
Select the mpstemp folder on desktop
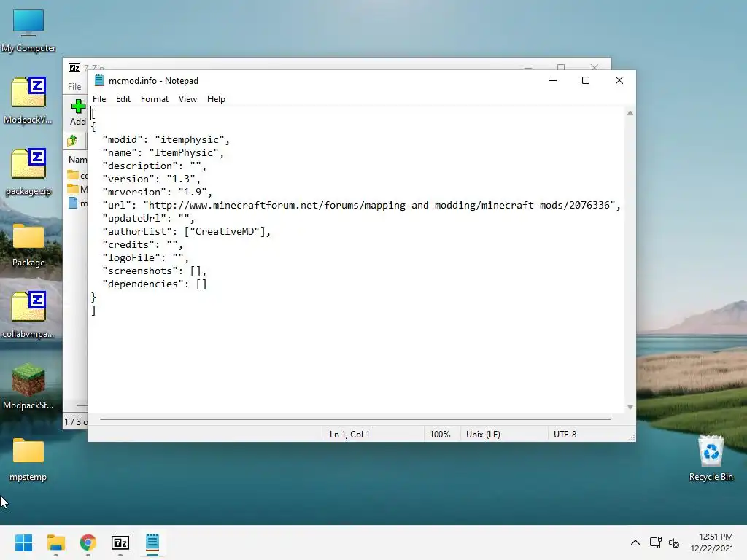[28, 459]
